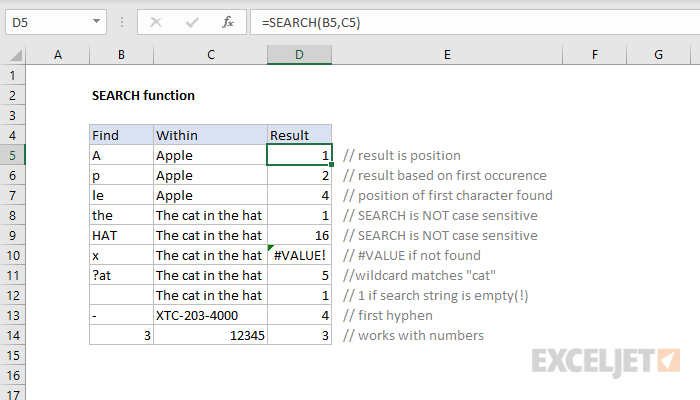
Task: Click the 'SEARCH function' title cell
Action: (143, 95)
